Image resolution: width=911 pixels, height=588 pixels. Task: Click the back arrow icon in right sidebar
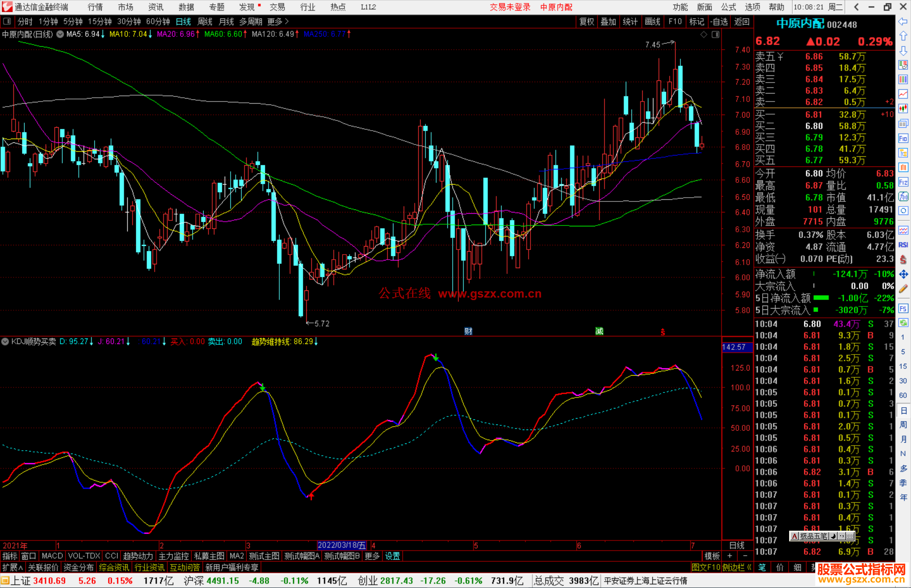tap(903, 21)
